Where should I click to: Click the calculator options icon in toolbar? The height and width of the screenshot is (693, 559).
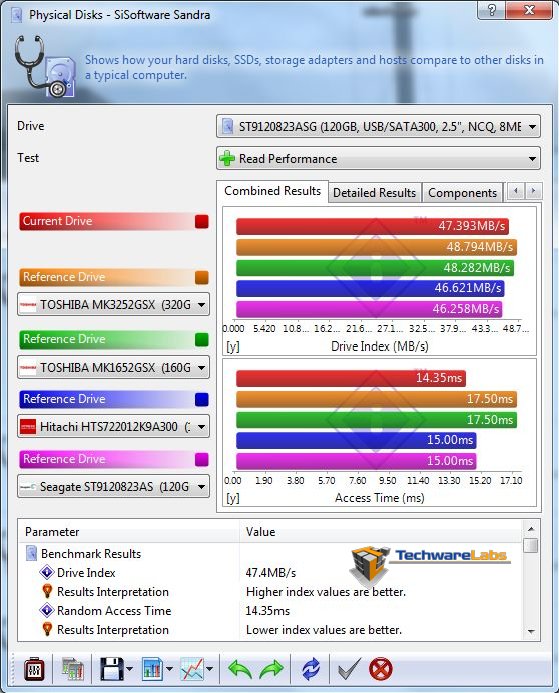[x=72, y=669]
